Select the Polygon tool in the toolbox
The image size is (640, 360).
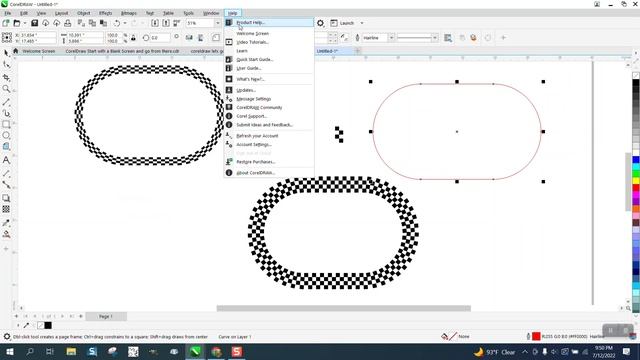pos(6,147)
